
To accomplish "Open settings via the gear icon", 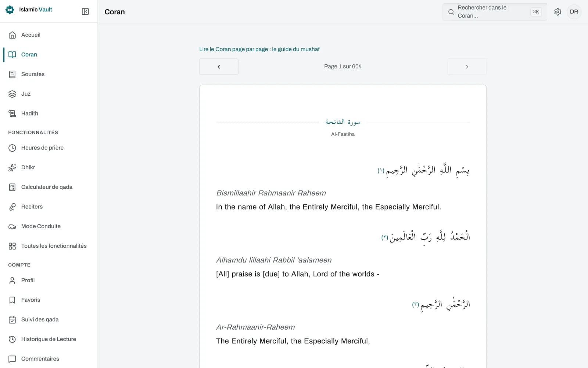I will [557, 12].
